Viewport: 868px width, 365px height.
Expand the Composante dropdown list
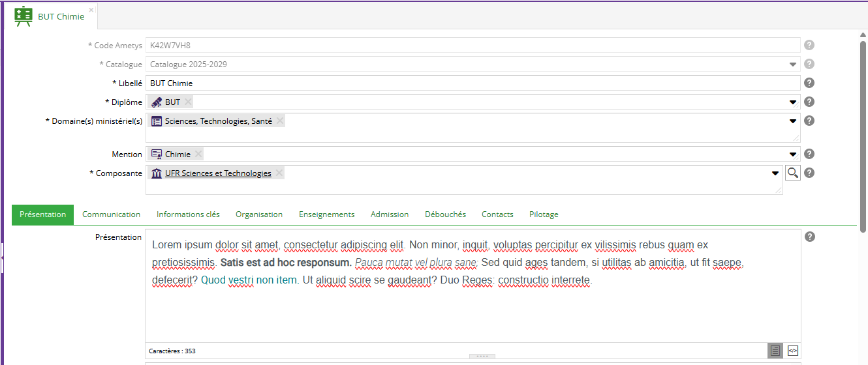(x=775, y=173)
